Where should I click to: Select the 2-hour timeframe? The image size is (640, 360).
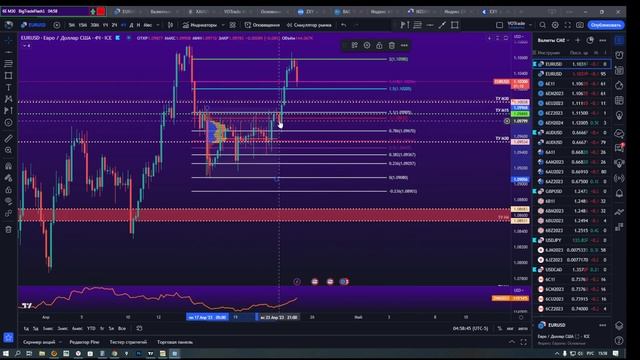(x=114, y=25)
